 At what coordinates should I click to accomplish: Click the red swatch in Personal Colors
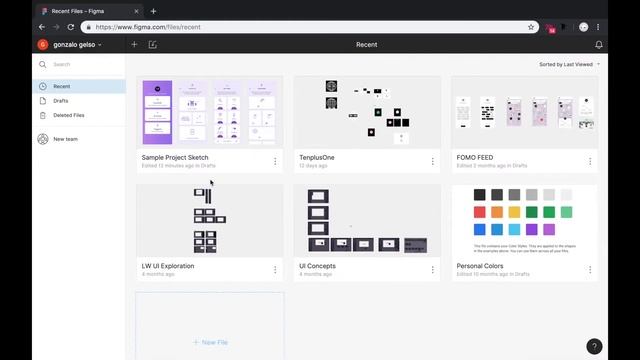[x=480, y=212]
